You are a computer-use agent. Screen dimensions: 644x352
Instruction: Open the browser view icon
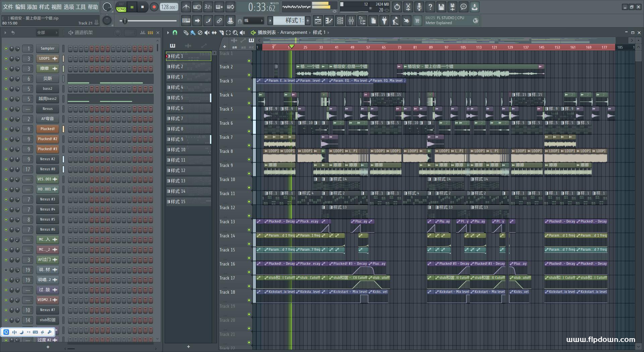[362, 21]
